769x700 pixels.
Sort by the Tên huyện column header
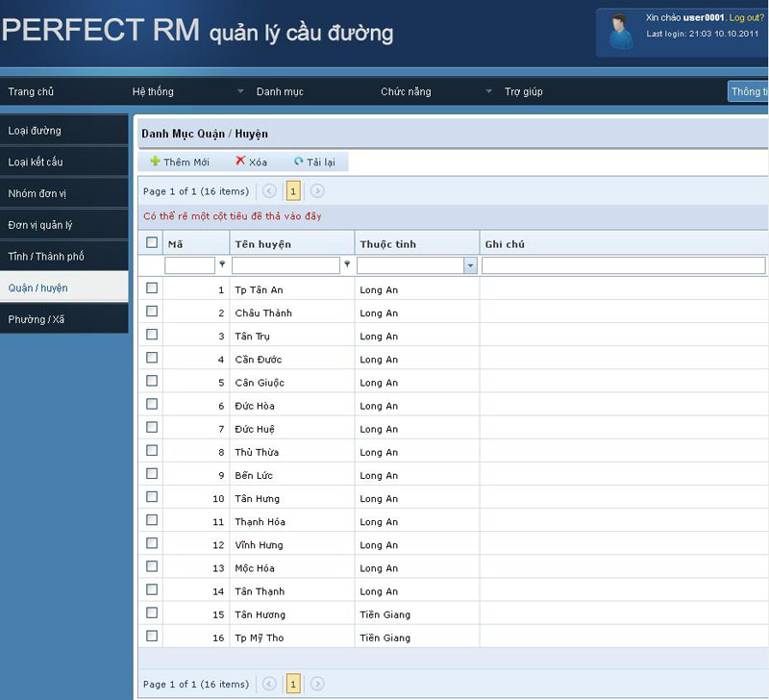(292, 244)
